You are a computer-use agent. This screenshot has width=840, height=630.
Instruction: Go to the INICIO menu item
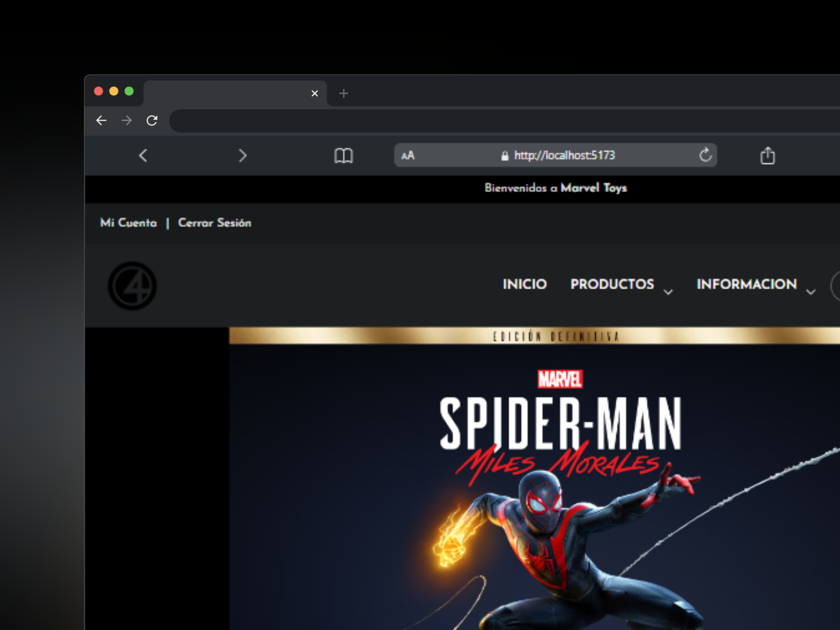(x=525, y=284)
